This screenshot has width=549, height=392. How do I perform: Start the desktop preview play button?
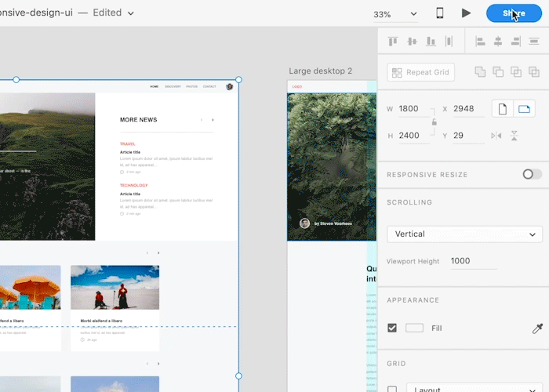click(466, 13)
